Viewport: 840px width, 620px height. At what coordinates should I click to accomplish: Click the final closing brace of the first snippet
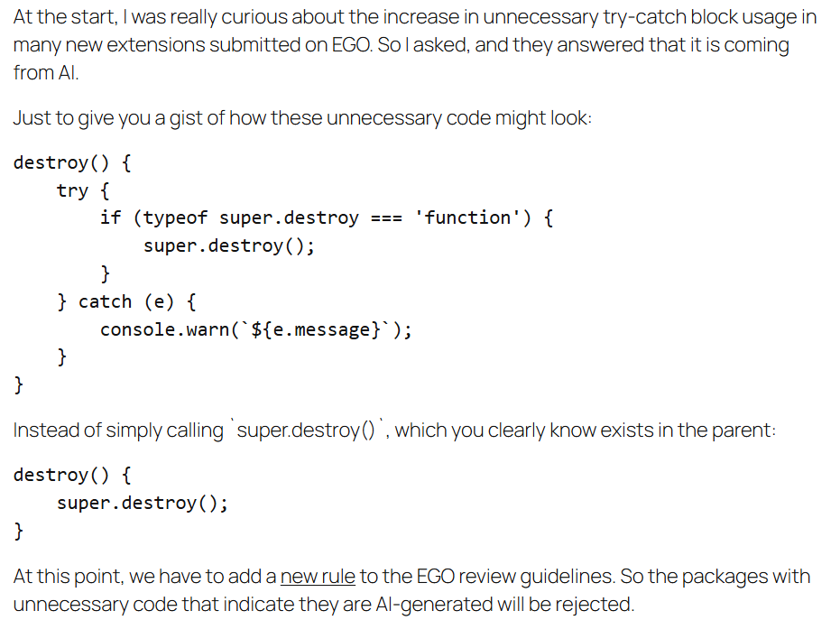click(x=19, y=384)
